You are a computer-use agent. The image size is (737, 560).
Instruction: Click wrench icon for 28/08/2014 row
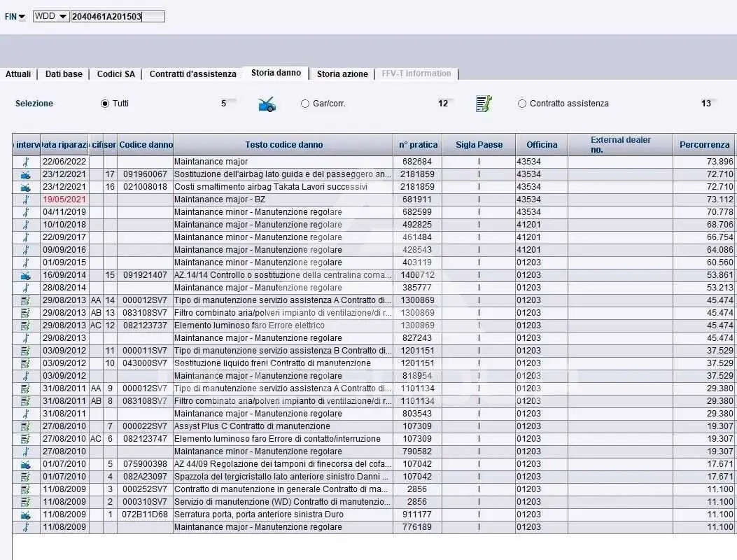tap(26, 288)
